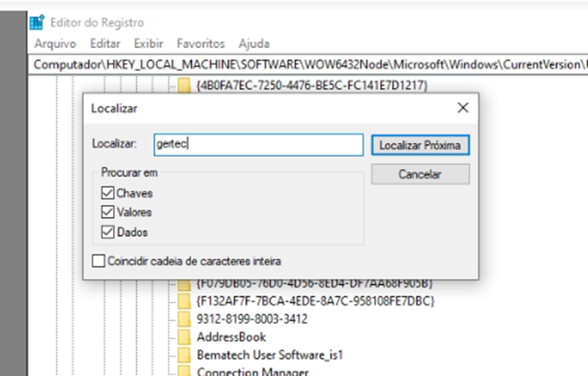Viewport: 588px width, 376px height.
Task: Uncheck the Dados checkbox
Action: [x=108, y=232]
